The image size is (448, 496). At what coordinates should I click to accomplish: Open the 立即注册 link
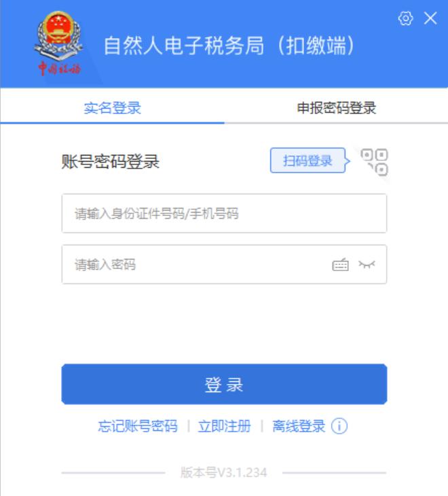pyautogui.click(x=224, y=426)
